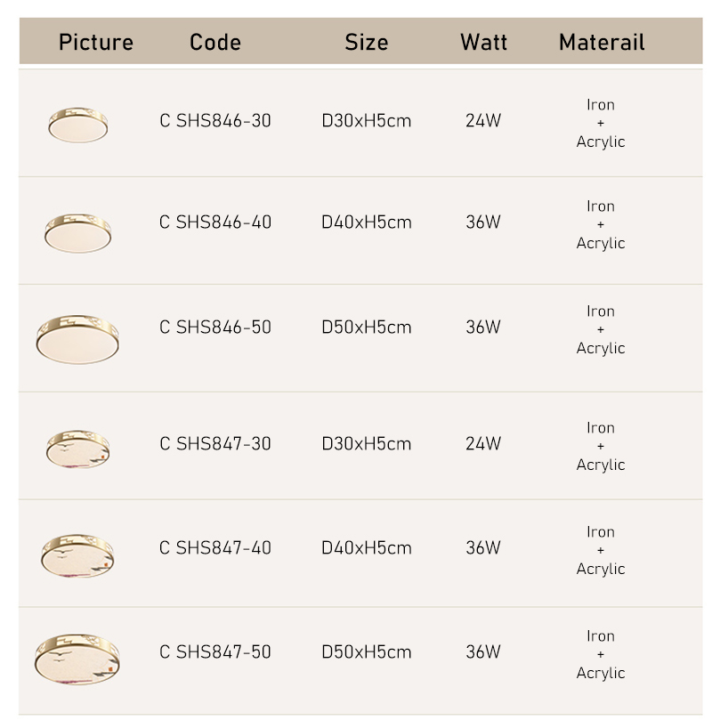Select the Size column header

(367, 42)
